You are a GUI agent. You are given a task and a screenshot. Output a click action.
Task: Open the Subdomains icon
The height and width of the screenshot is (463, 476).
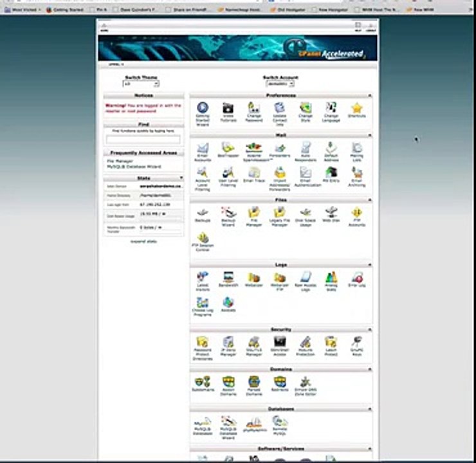point(203,382)
